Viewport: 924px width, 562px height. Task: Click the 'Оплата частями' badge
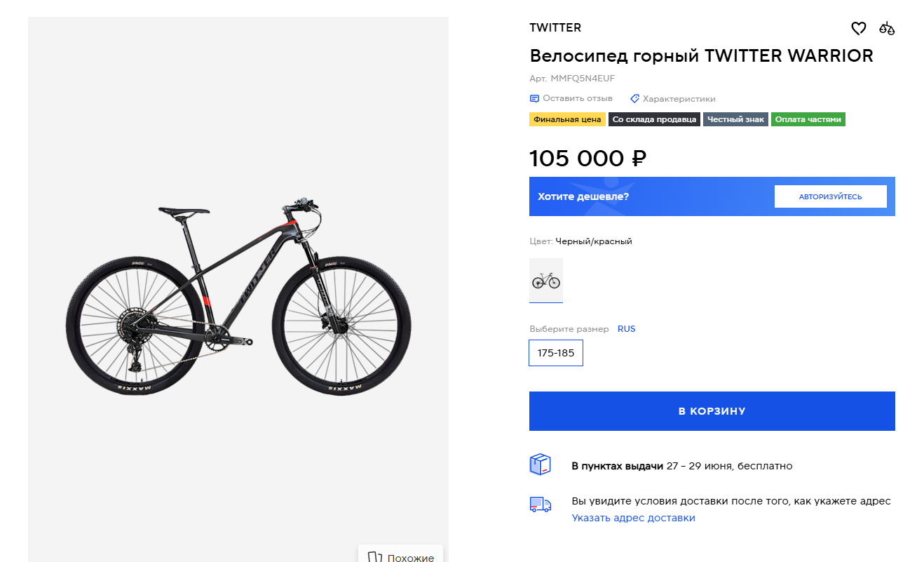click(x=808, y=119)
